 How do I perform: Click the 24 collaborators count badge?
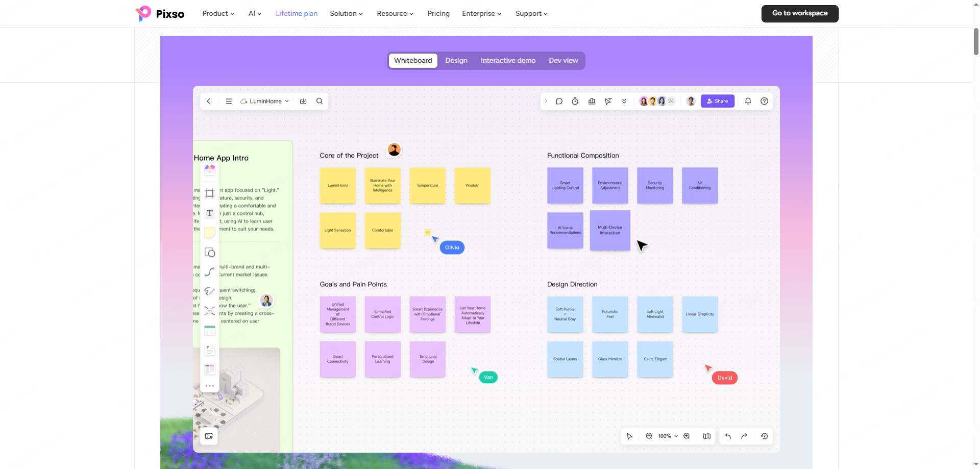(x=671, y=101)
